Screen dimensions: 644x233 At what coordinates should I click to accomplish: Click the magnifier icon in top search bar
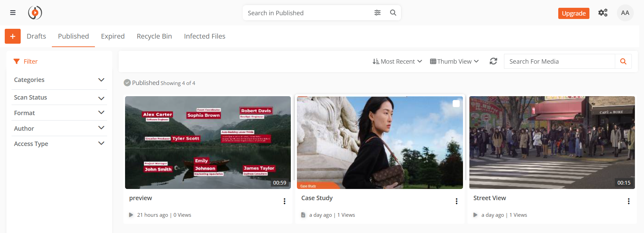click(393, 13)
